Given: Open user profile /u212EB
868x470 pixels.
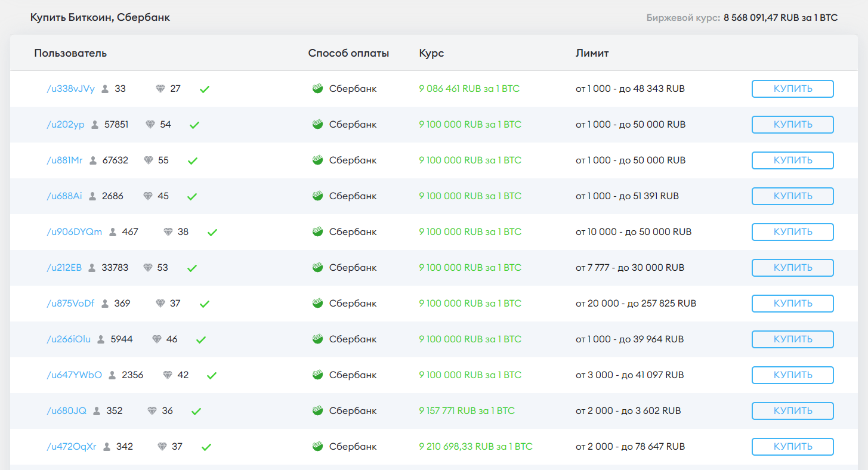Looking at the screenshot, I should (x=64, y=268).
